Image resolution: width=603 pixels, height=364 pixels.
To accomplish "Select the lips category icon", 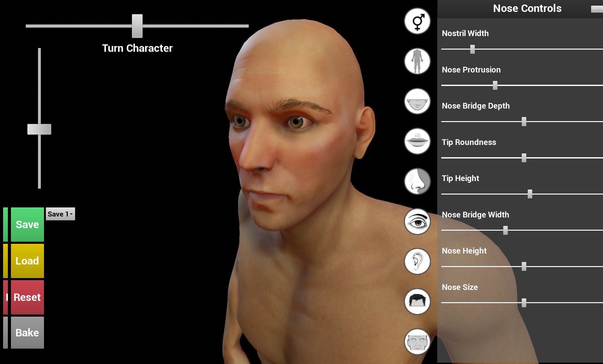I will (417, 141).
